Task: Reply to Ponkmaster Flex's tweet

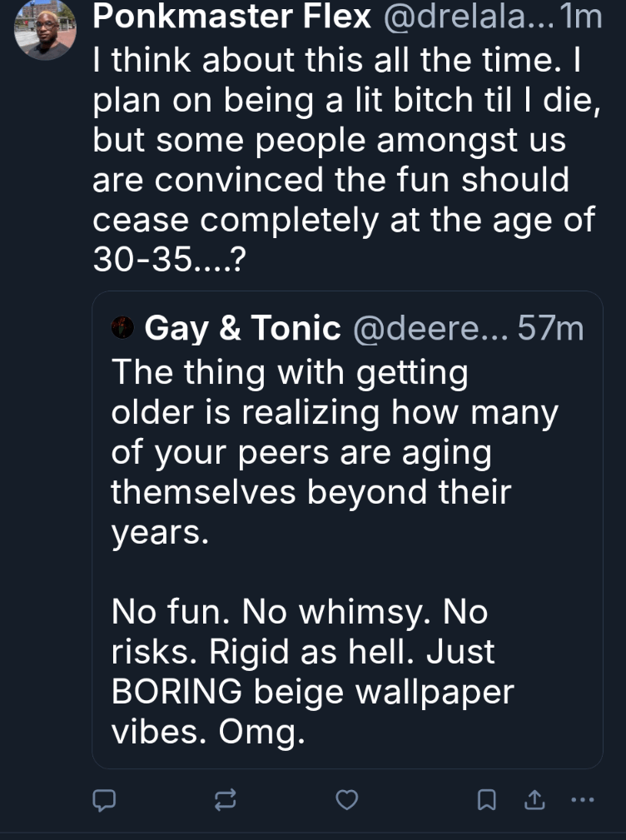Action: (102, 800)
